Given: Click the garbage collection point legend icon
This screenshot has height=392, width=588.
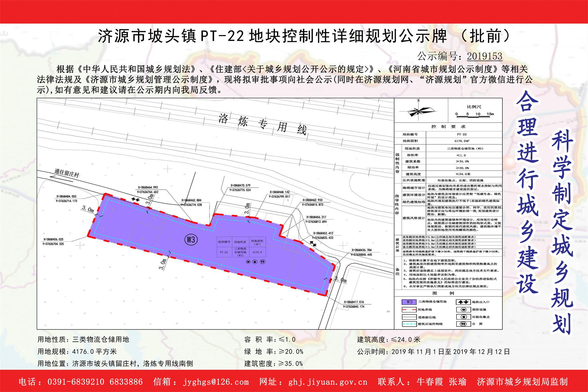Looking at the screenshot, I should coord(464,317).
